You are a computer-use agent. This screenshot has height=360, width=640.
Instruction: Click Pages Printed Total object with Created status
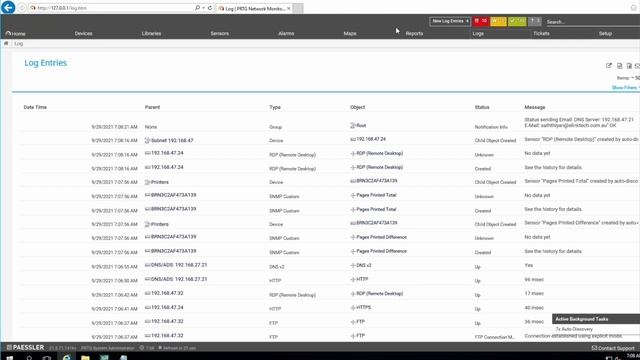[x=373, y=209]
